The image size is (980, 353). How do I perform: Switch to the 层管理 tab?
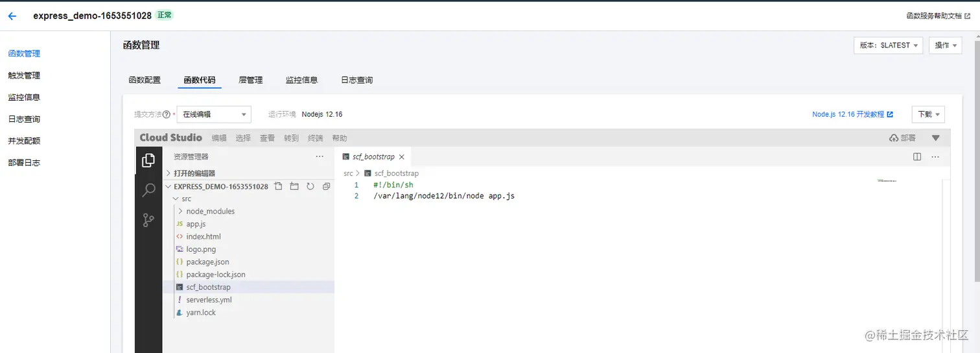251,80
